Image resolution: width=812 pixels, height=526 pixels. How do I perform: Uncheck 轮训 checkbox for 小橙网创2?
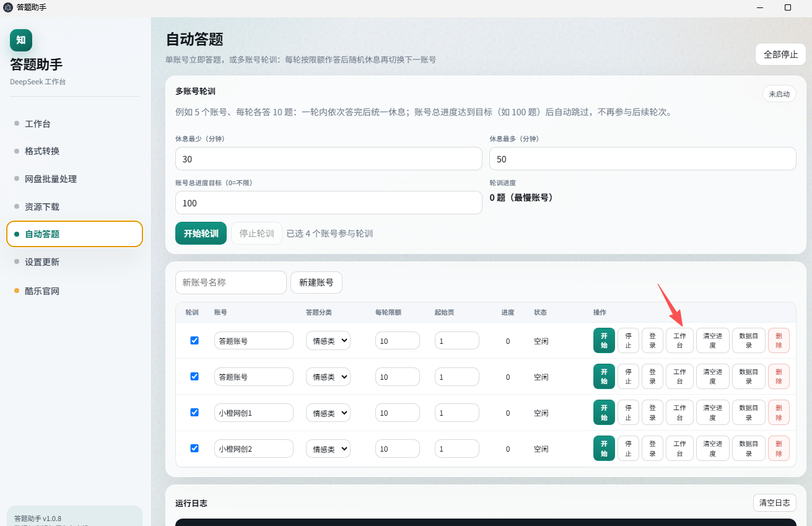[x=194, y=448]
